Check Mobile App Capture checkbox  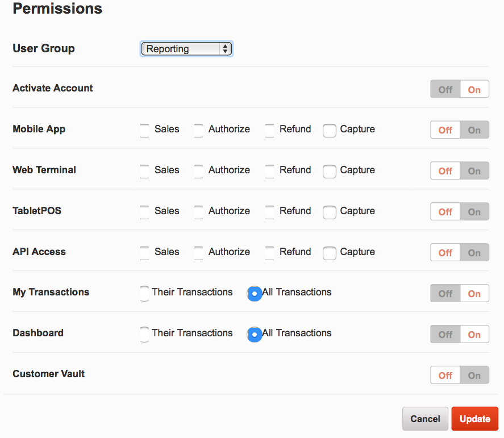pyautogui.click(x=330, y=131)
